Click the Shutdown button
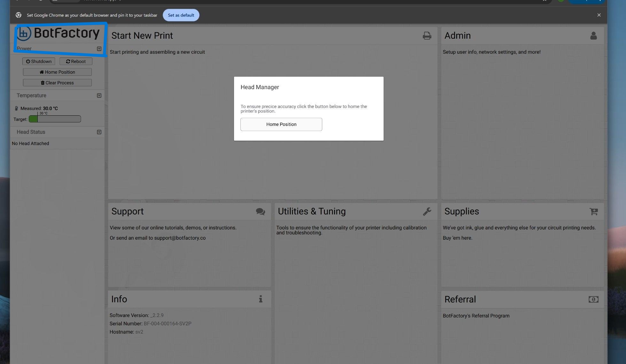626x364 pixels. click(39, 61)
